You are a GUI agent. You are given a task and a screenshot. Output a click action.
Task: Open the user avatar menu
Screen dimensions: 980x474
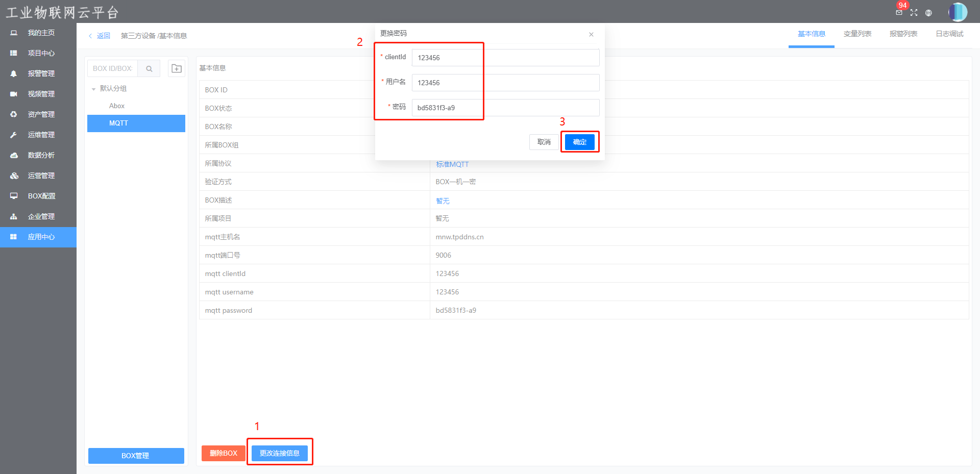coord(958,12)
